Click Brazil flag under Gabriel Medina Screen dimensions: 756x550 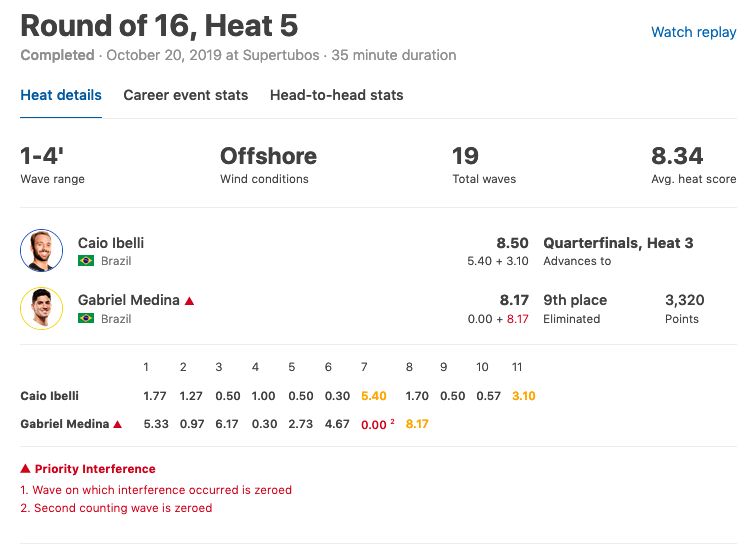86,318
